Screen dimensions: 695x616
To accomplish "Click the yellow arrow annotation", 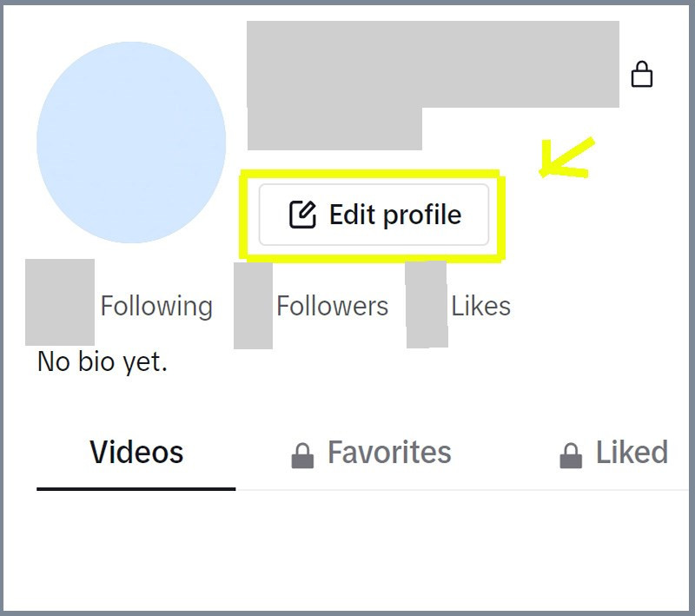I will (566, 159).
